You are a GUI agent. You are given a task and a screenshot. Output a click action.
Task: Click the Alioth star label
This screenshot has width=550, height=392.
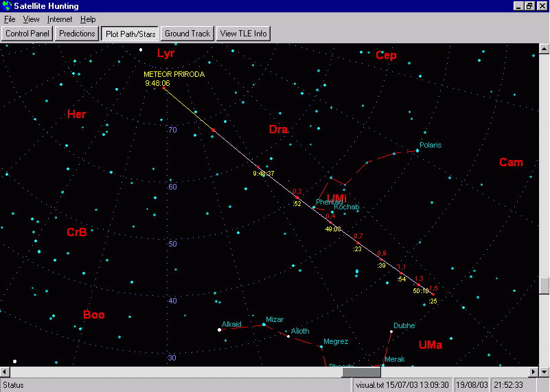pos(300,331)
